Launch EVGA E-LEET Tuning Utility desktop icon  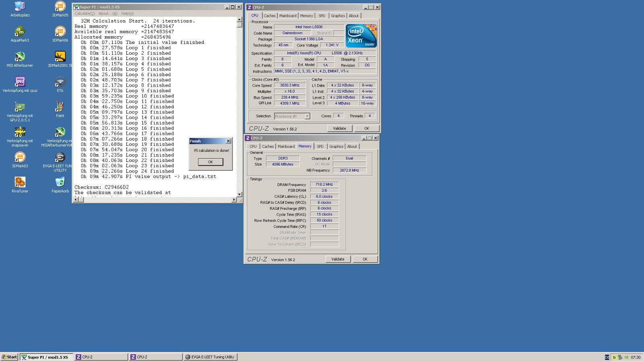60,157
